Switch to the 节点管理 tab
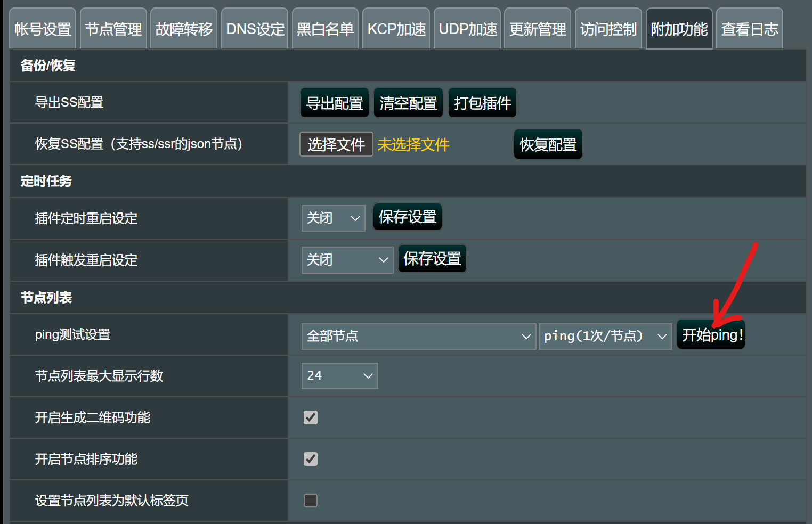Viewport: 812px width, 524px height. (x=113, y=29)
